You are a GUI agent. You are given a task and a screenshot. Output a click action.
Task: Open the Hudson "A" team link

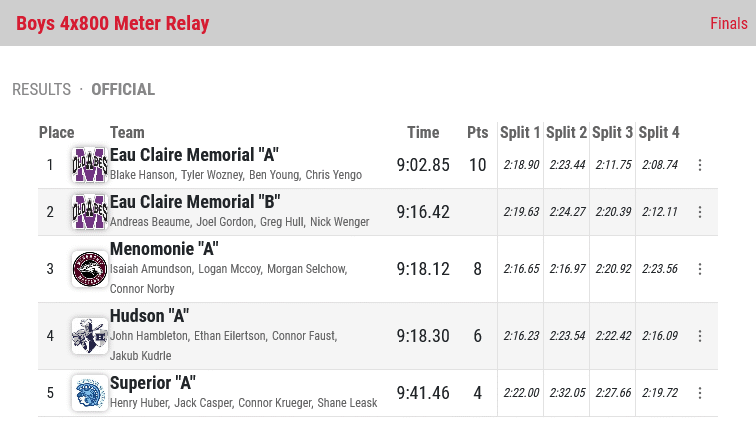pos(149,316)
